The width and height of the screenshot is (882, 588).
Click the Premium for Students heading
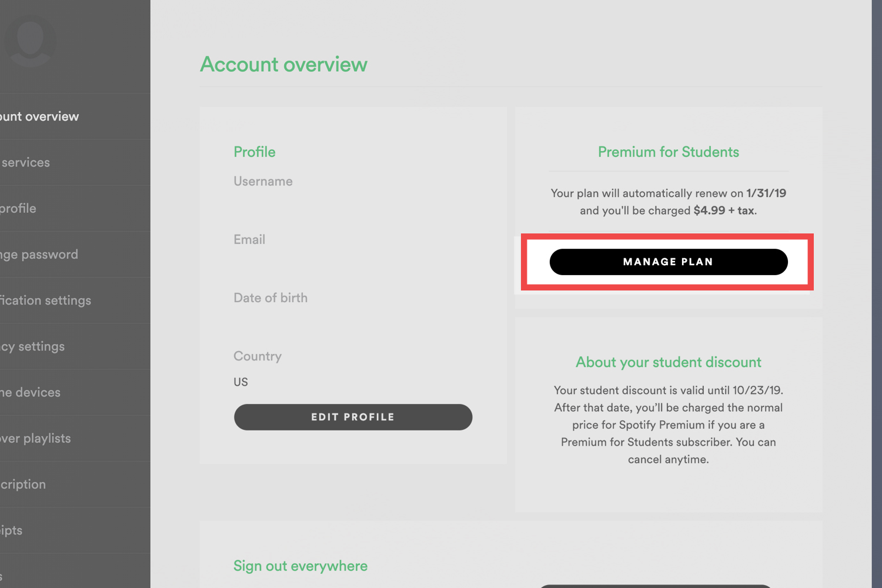click(x=668, y=152)
